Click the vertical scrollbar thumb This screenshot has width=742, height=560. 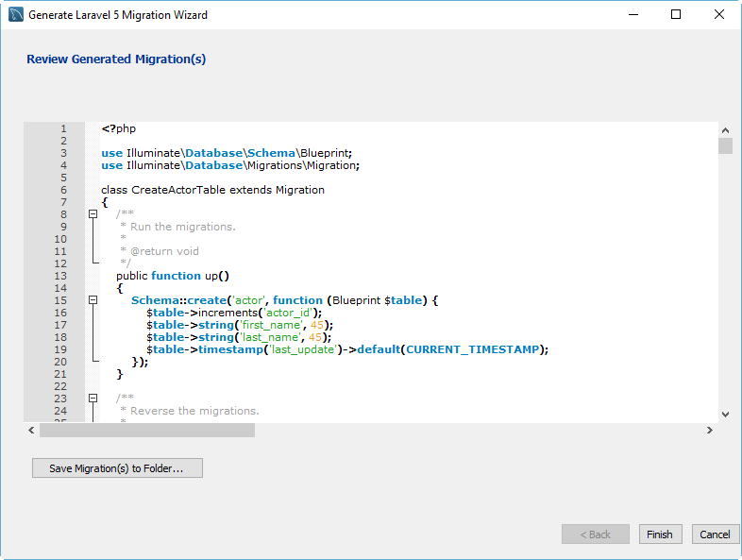click(x=725, y=145)
